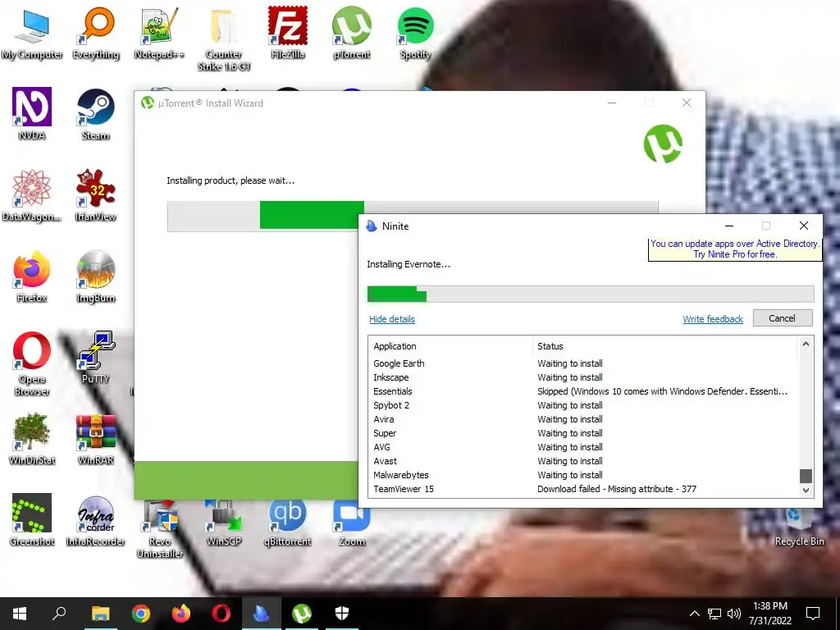Expand the hidden system tray icons
The image size is (840, 630).
pos(694,614)
